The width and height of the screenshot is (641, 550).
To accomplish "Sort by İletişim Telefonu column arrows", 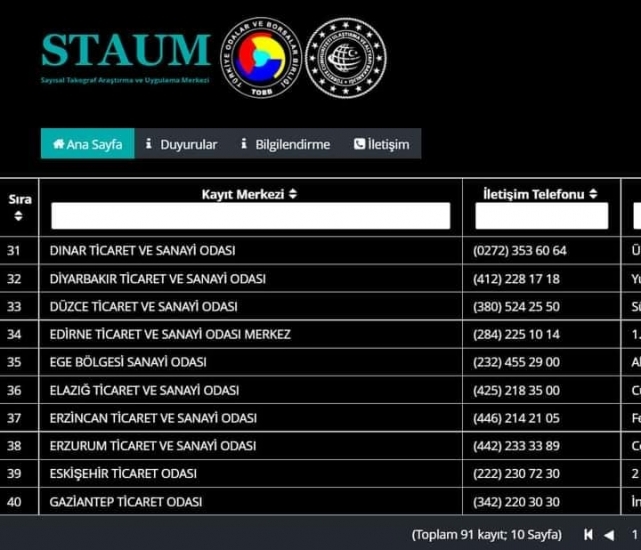I will [x=593, y=194].
